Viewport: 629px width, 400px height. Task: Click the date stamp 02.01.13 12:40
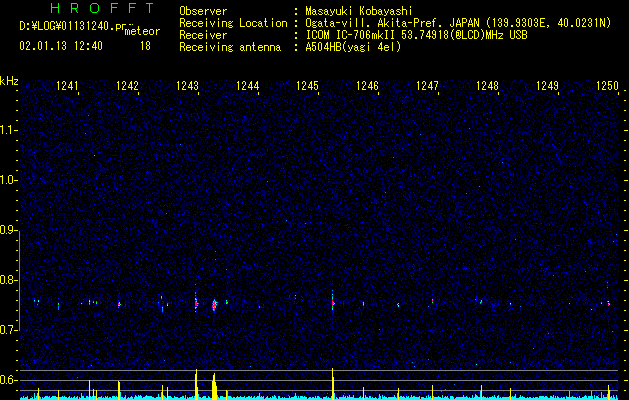click(61, 46)
